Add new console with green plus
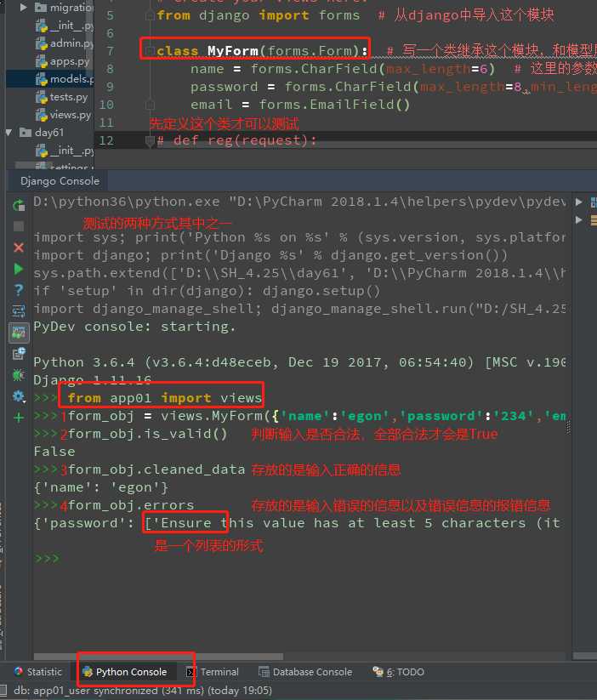 19,418
